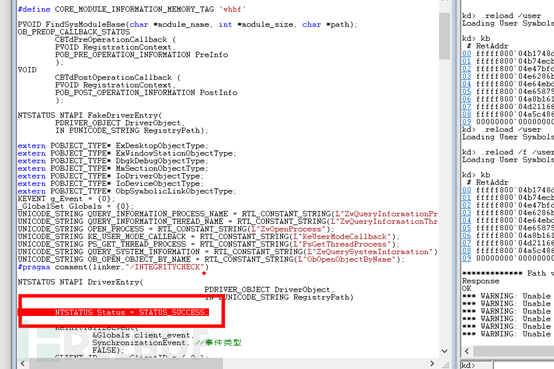Click POB_PRE_OPERATION_INFORMATION PreInfo line
Screen dimensions: 554x369
(141, 55)
